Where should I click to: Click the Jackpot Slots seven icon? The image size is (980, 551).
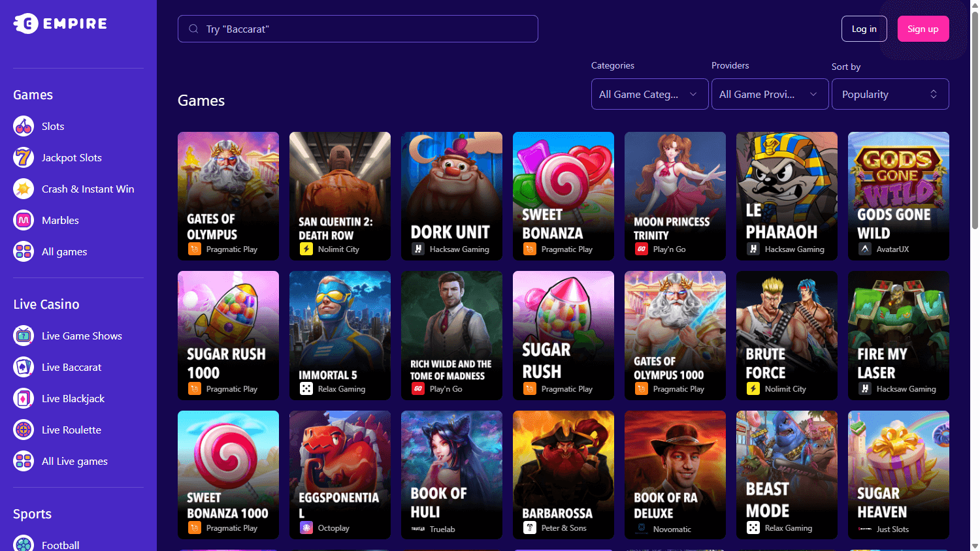click(24, 157)
